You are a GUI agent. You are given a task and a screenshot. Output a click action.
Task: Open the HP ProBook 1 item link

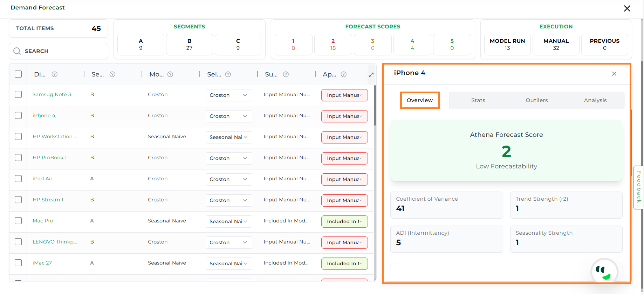[49, 158]
